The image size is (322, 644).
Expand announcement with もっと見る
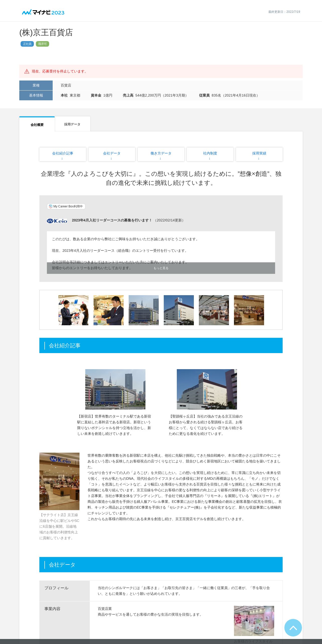point(161,268)
